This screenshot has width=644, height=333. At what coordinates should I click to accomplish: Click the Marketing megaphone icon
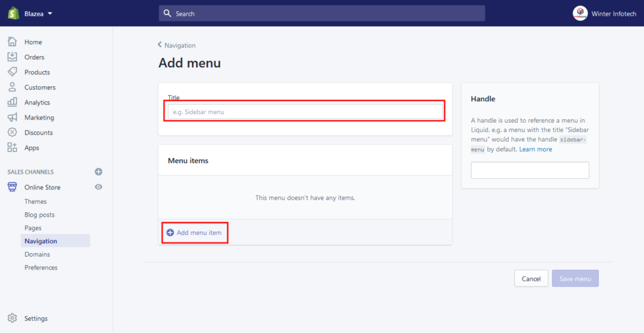pyautogui.click(x=12, y=118)
